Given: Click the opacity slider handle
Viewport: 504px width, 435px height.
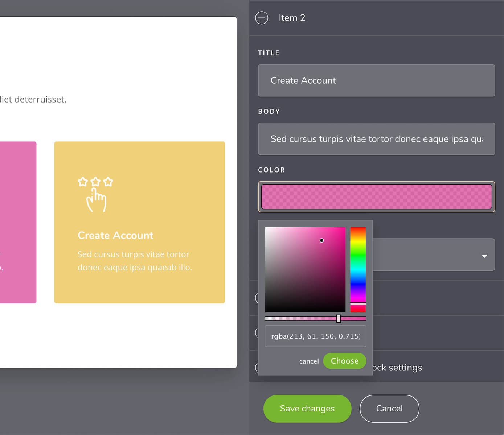Looking at the screenshot, I should coord(338,319).
